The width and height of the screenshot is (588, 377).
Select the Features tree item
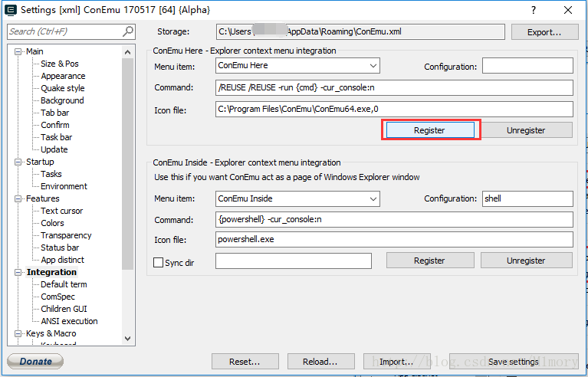42,198
